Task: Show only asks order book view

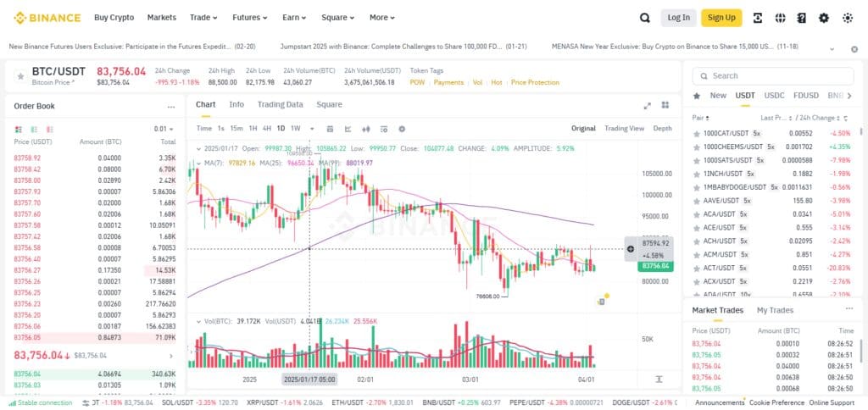Action: pos(50,129)
